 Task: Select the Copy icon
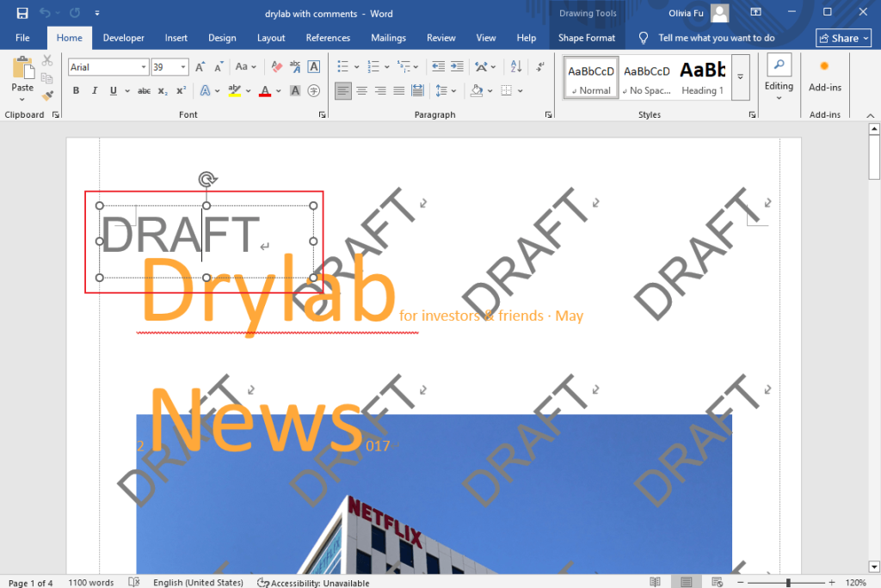point(48,77)
